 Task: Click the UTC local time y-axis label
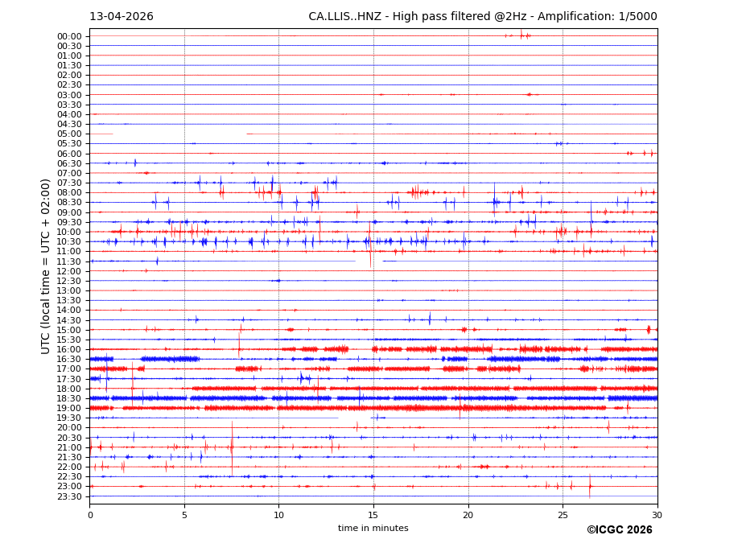pos(46,266)
